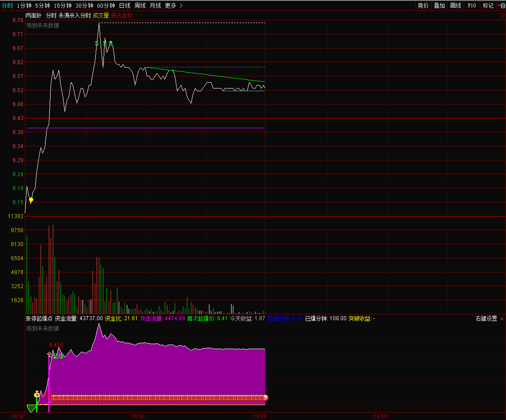Open the 1分钟 period tab
This screenshot has height=420, width=506.
pos(24,5)
